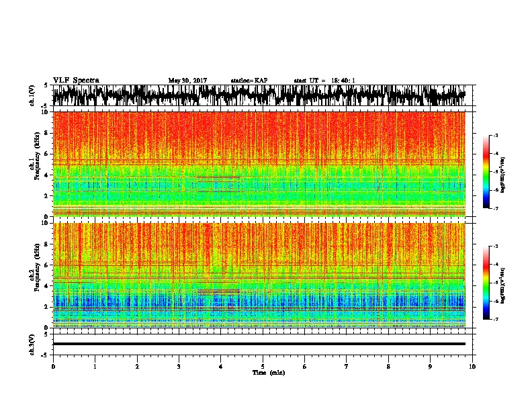Click inside the ch.1 spectrogram panel
This screenshot has width=532, height=411.
(x=259, y=164)
